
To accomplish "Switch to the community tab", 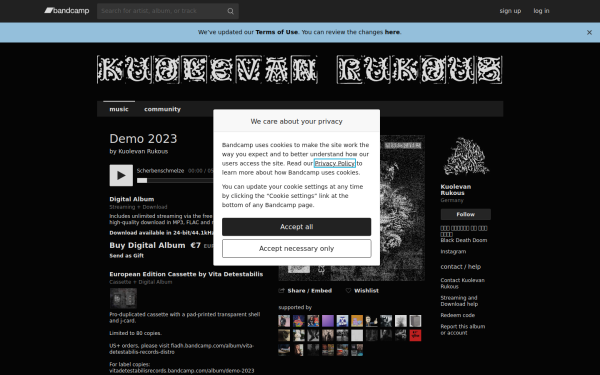I will click(x=162, y=109).
